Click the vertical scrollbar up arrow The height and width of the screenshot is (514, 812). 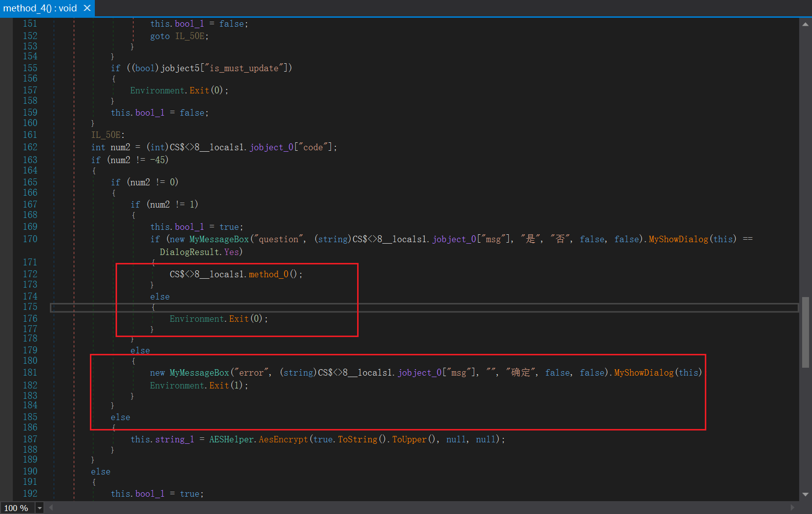(806, 24)
